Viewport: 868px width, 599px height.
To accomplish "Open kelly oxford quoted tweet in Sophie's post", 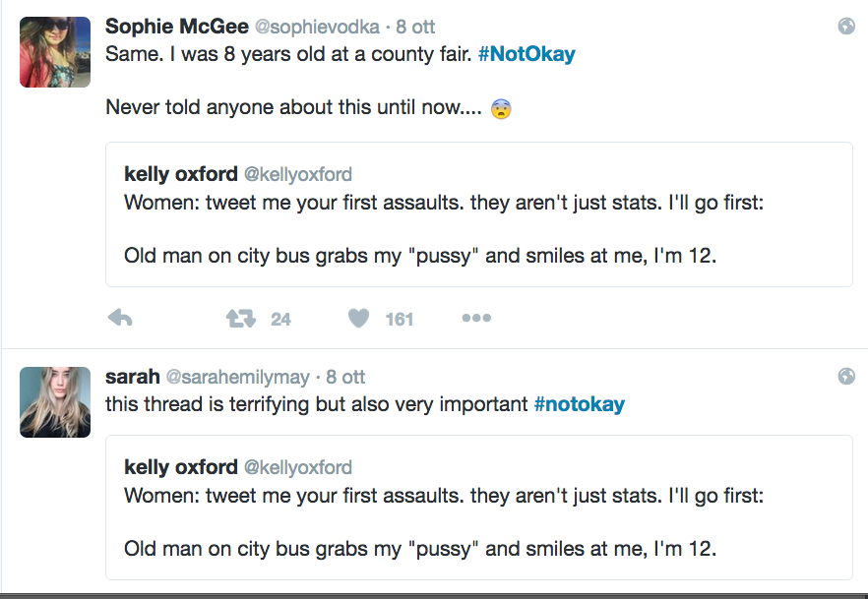I will pos(478,214).
